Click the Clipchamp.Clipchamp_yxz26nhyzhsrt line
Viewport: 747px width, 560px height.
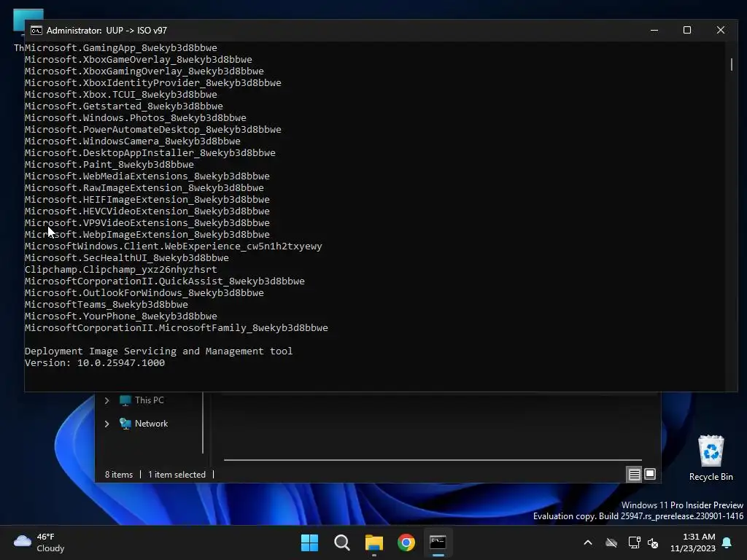(121, 270)
